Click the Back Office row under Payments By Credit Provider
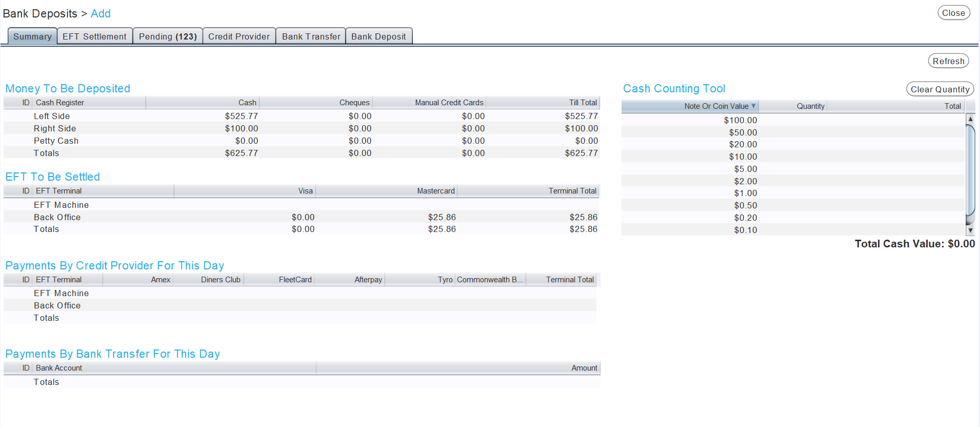Viewport: 980px width, 427px height. coord(300,305)
